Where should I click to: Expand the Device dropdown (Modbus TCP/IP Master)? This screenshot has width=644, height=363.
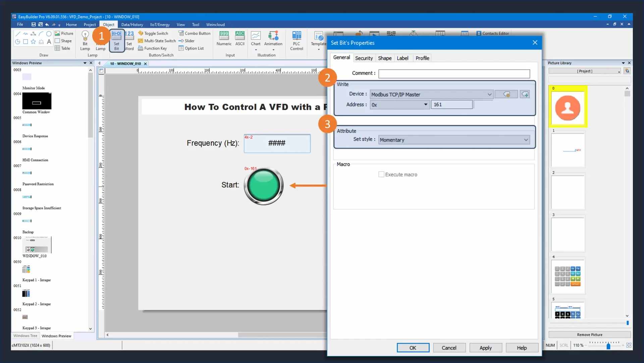(489, 95)
